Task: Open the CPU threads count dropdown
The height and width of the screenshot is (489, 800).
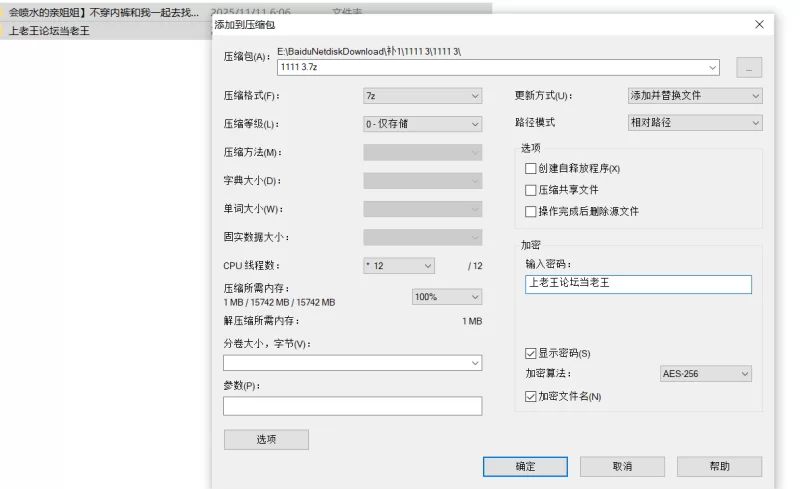Action: coord(399,266)
